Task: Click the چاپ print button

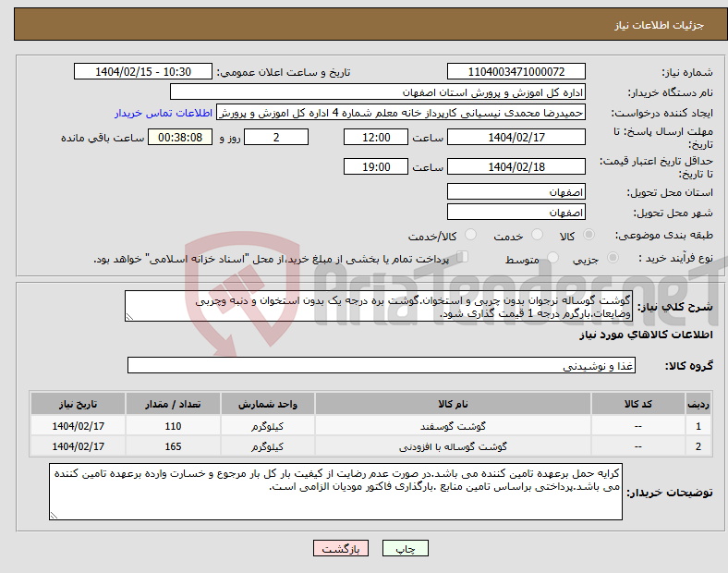Action: click(x=406, y=548)
